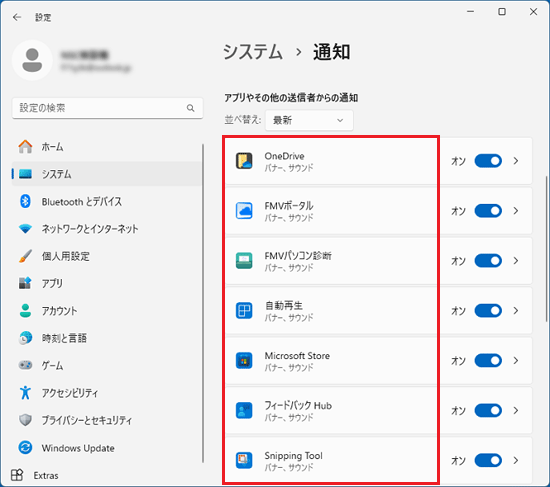Click the main content vertical scrollbar
Viewport: 550px width, 487px height.
[x=546, y=248]
